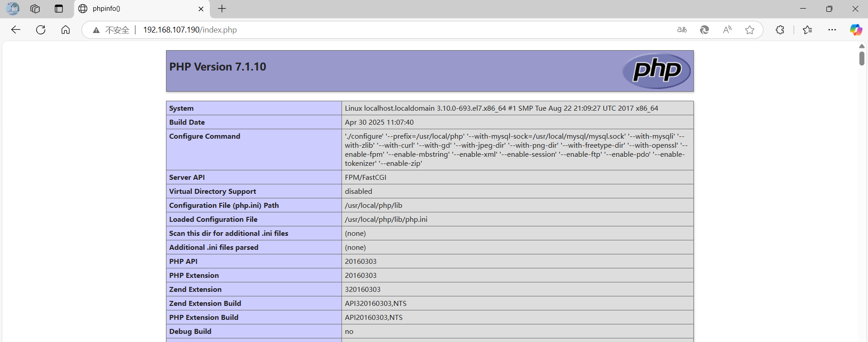Click the scrollbar up arrow
This screenshot has width=868, height=342.
862,46
